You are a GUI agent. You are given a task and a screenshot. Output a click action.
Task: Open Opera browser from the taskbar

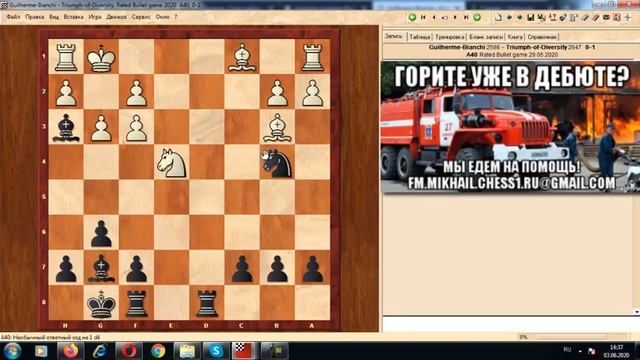click(x=129, y=351)
